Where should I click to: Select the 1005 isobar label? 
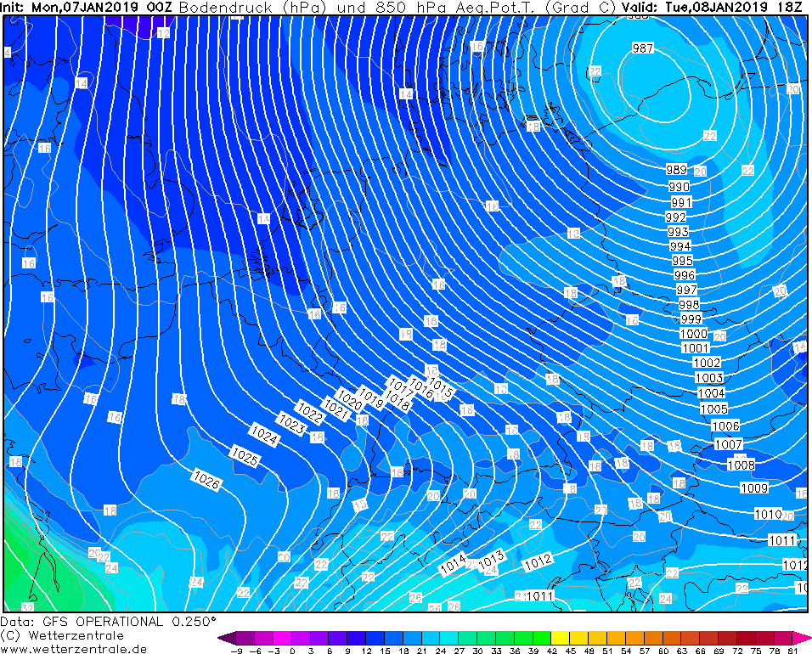click(x=713, y=409)
